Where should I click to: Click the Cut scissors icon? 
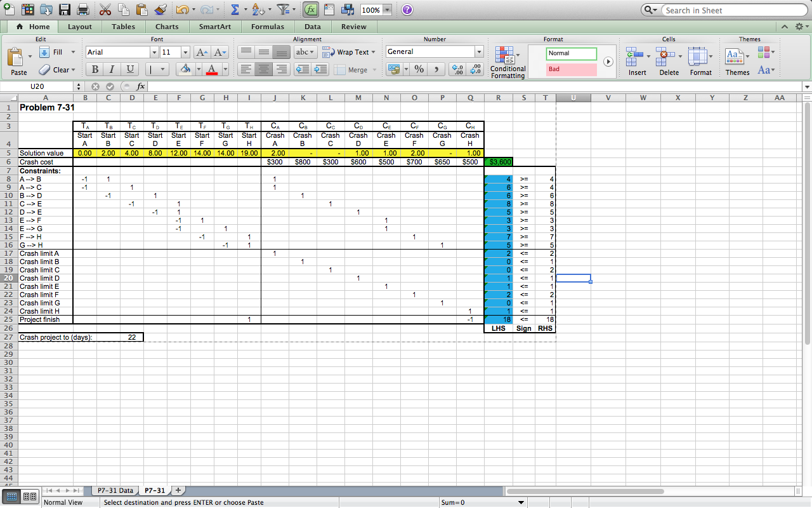105,10
